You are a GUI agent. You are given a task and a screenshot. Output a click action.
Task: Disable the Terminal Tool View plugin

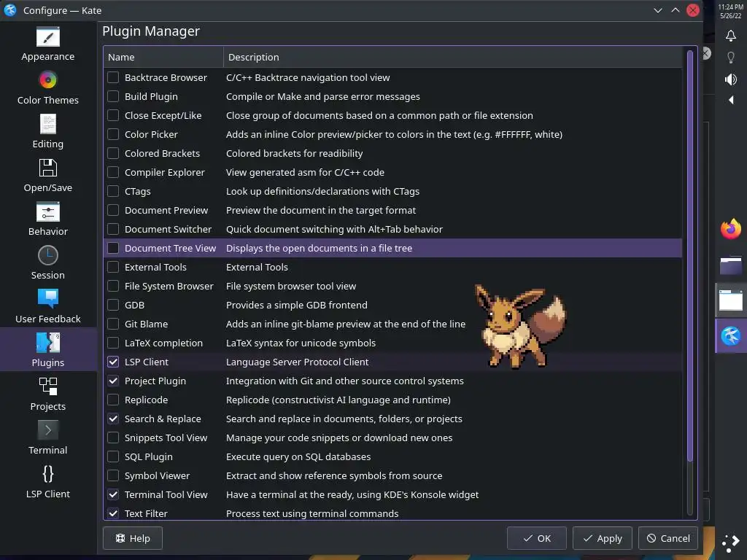tap(113, 495)
